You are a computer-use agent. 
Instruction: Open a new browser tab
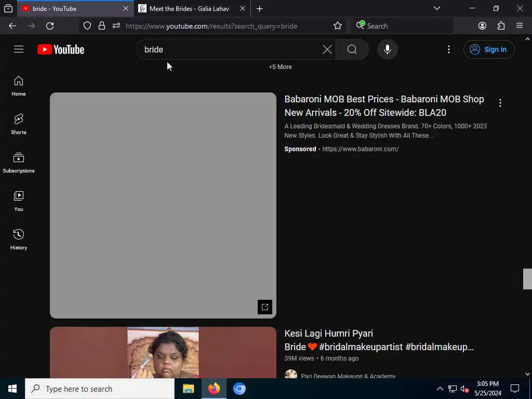tap(260, 9)
